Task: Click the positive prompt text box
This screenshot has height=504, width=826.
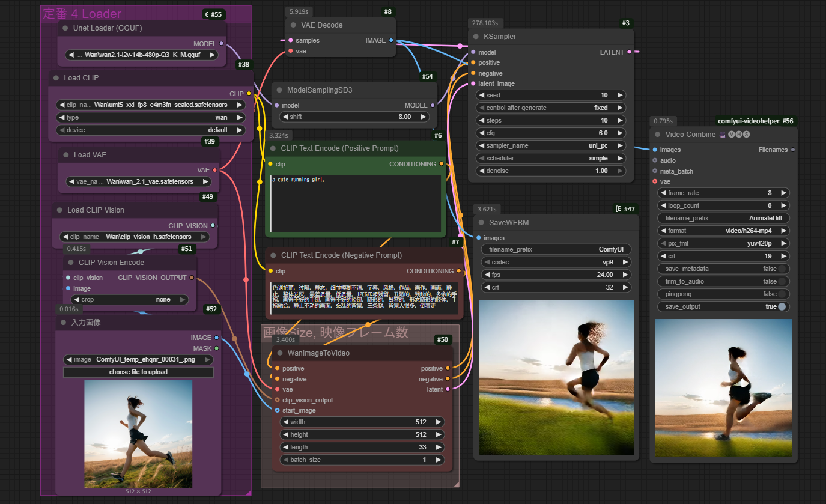Action: (x=356, y=204)
